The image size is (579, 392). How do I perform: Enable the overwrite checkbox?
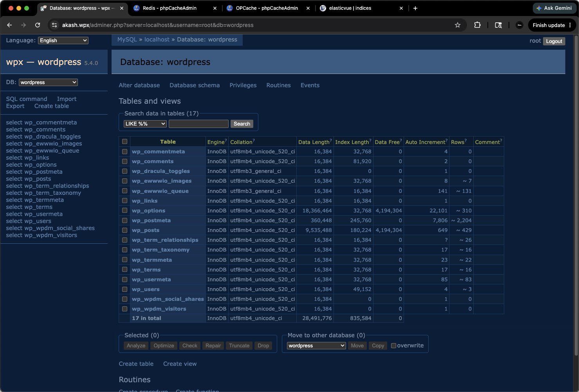[x=394, y=345]
